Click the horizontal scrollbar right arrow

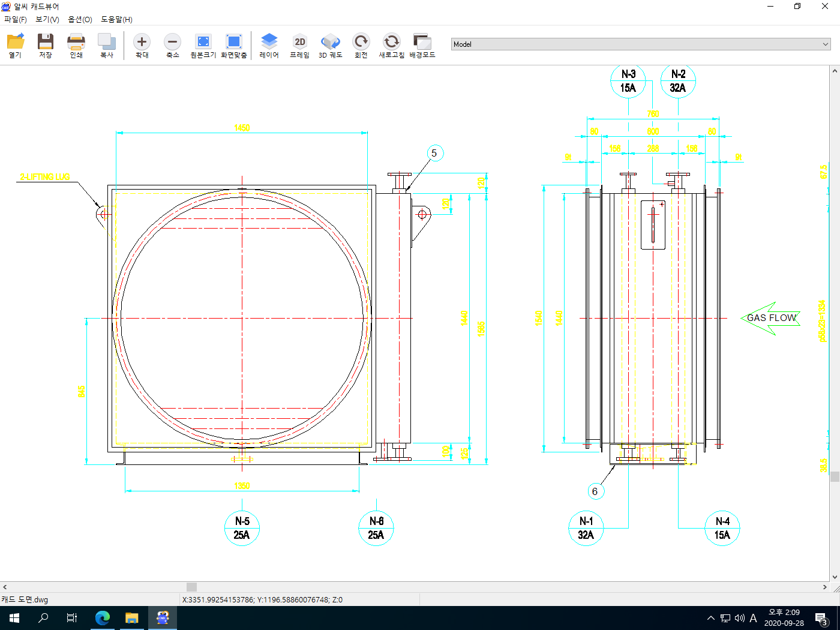(825, 587)
